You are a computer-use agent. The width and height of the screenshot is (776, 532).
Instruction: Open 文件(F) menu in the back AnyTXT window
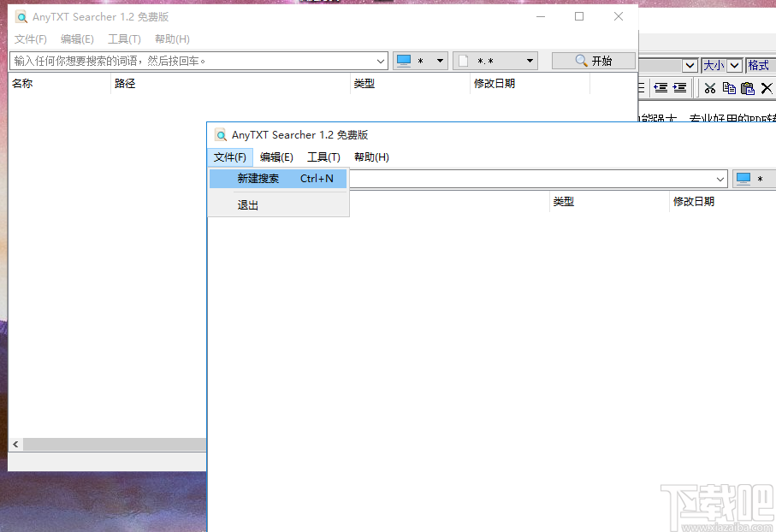tap(30, 39)
